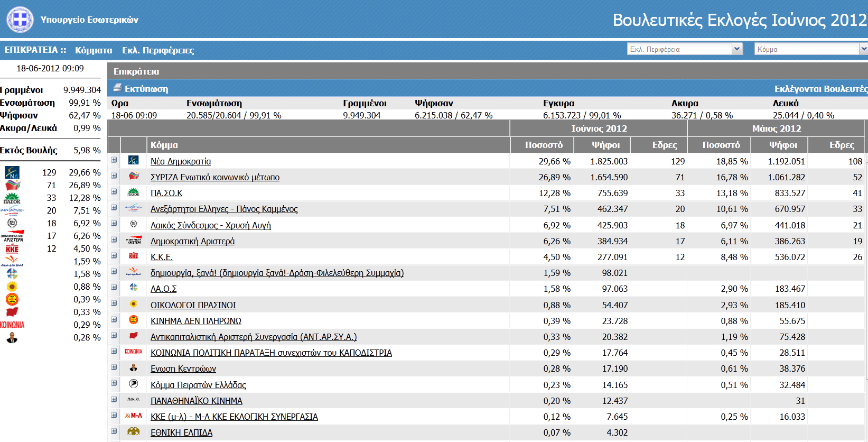Open the Κόμμα dropdown selector
The image size is (868, 442).
863,49
